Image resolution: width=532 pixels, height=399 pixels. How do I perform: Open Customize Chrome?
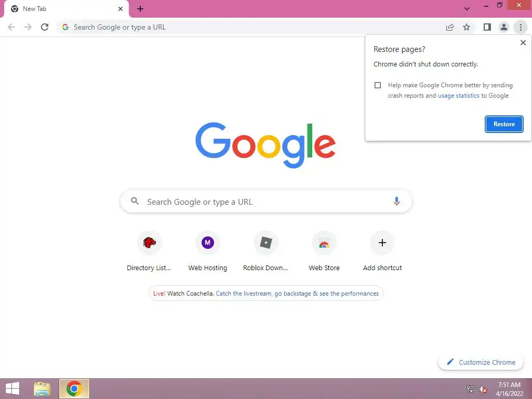pos(481,362)
